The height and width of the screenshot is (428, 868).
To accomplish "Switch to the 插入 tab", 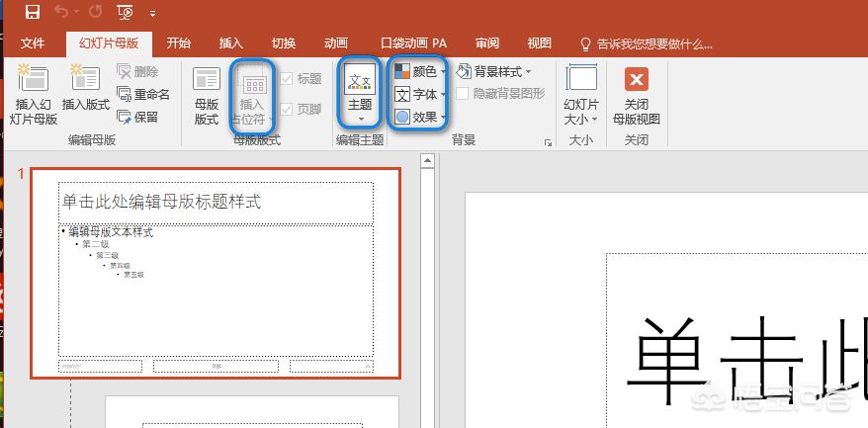I will pos(230,43).
